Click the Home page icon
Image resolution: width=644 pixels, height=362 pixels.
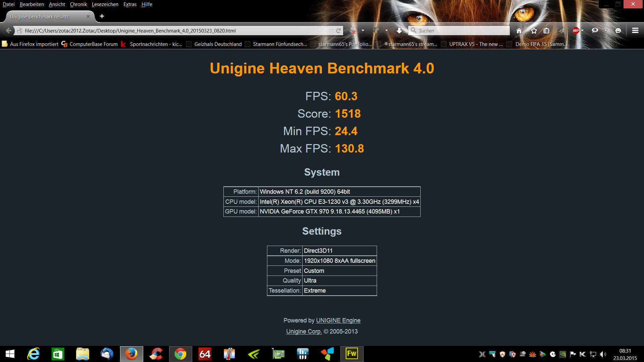point(519,31)
